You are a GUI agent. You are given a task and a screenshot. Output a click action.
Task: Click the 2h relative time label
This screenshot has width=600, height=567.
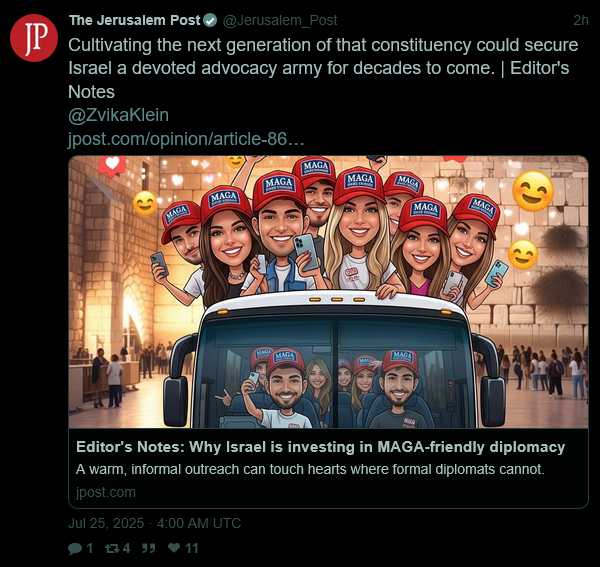580,20
